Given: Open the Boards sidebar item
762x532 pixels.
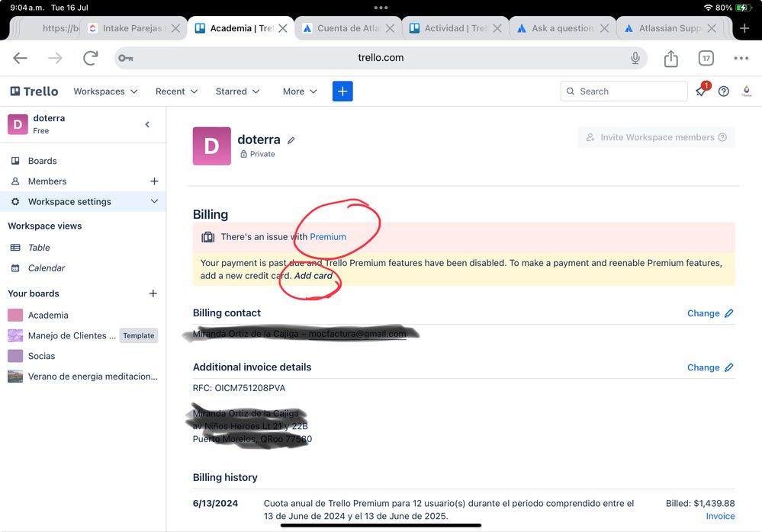Looking at the screenshot, I should [x=82, y=161].
